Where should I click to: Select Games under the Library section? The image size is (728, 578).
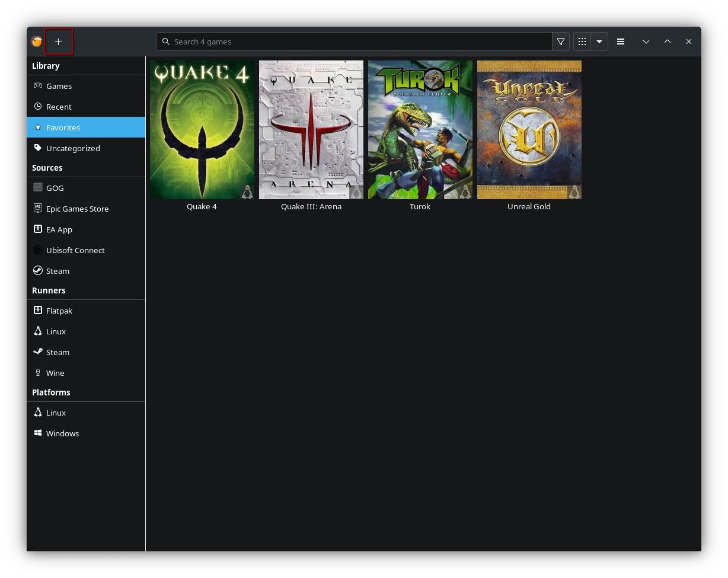(x=59, y=86)
